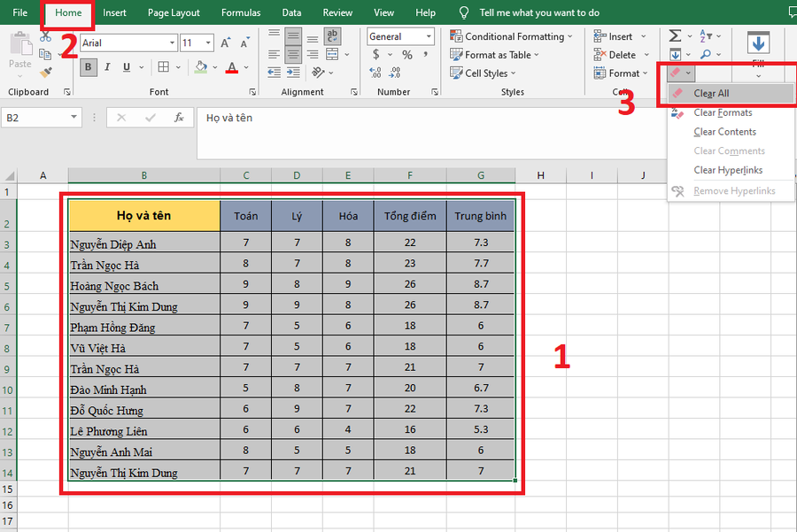This screenshot has width=797, height=532.
Task: Click Fill down arrow icon in Editing
Action: point(675,54)
